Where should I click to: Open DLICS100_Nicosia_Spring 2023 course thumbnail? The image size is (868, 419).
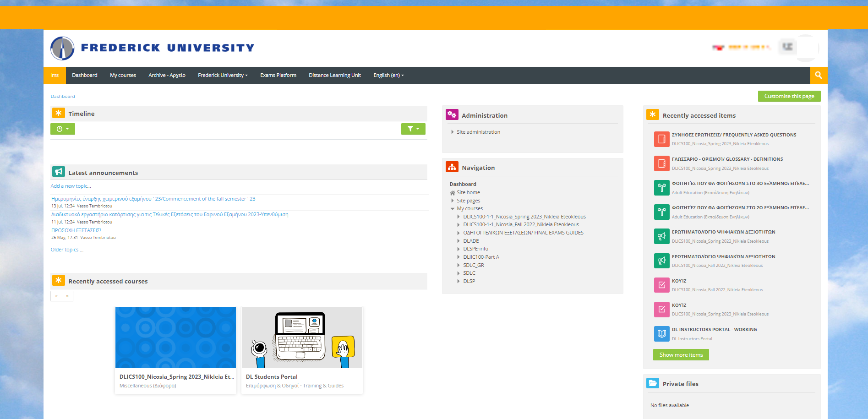click(x=175, y=337)
